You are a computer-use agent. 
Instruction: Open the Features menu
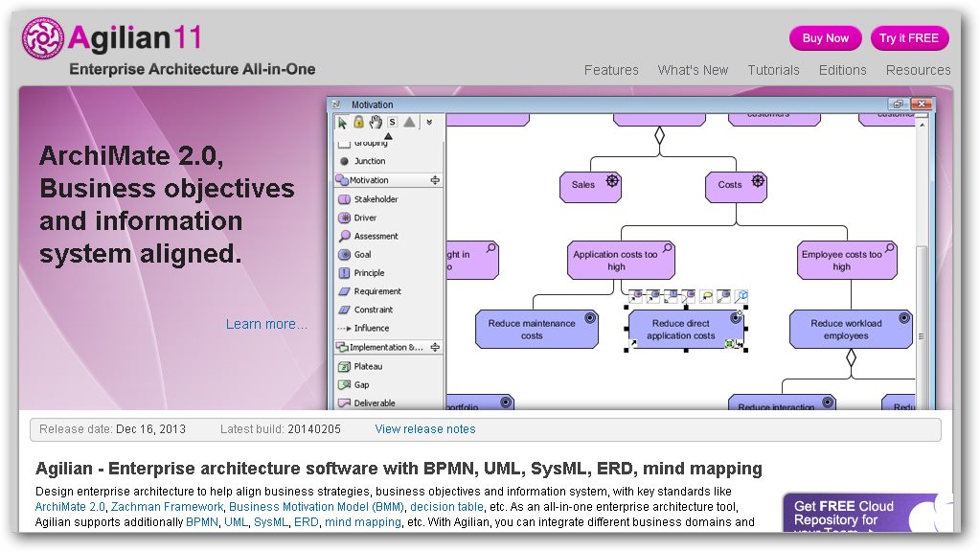pyautogui.click(x=611, y=70)
